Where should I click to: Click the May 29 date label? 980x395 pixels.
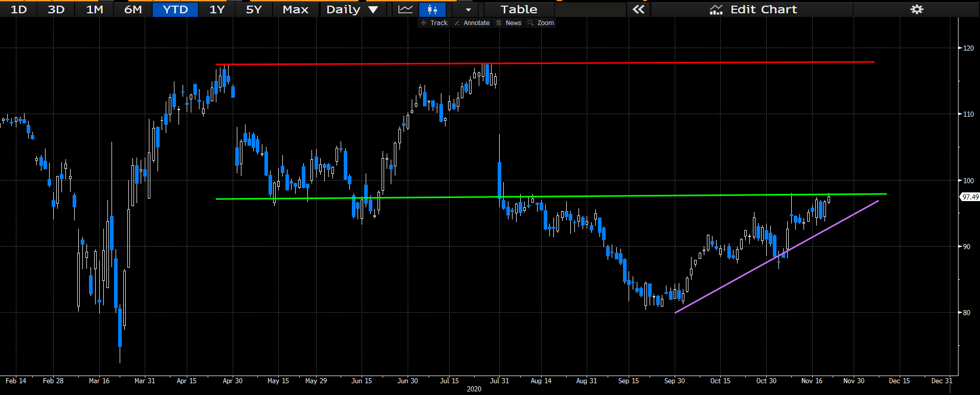coord(316,381)
